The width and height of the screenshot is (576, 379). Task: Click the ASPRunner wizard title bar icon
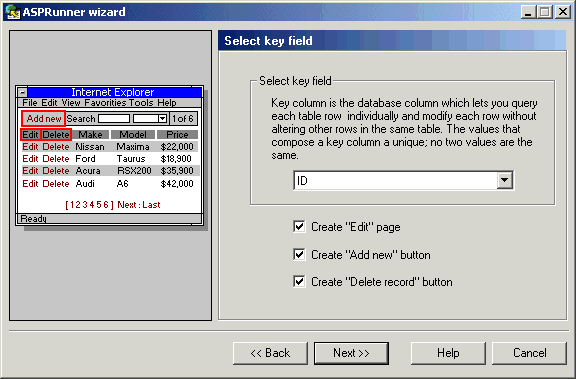[12, 12]
